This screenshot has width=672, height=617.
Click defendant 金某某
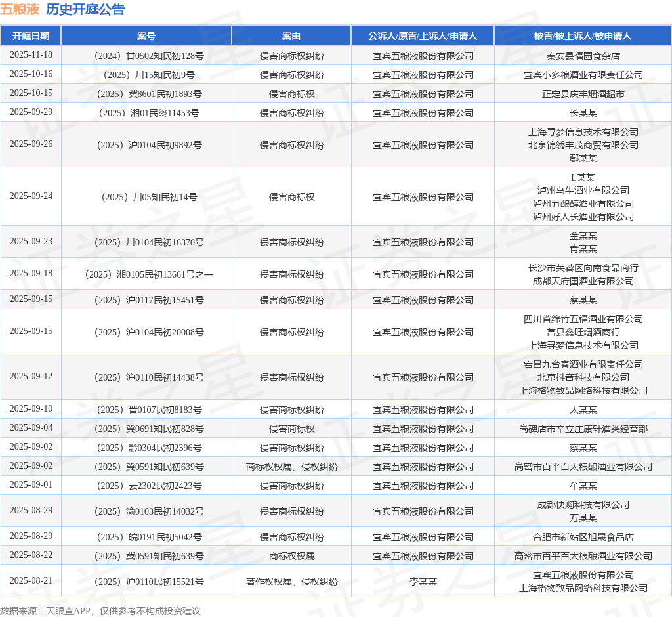pyautogui.click(x=583, y=236)
